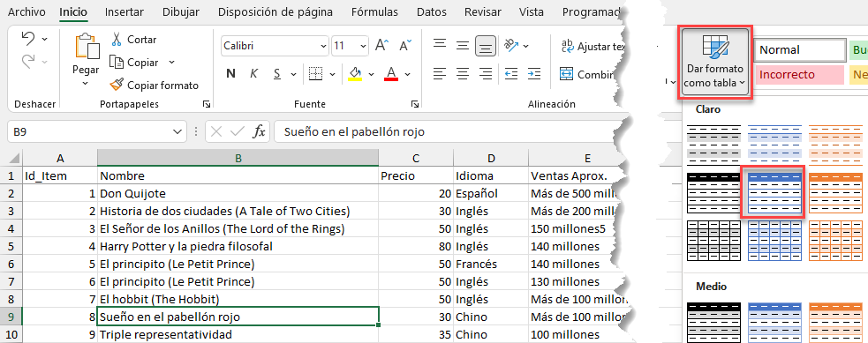Toggle bold N formatting

[230, 74]
